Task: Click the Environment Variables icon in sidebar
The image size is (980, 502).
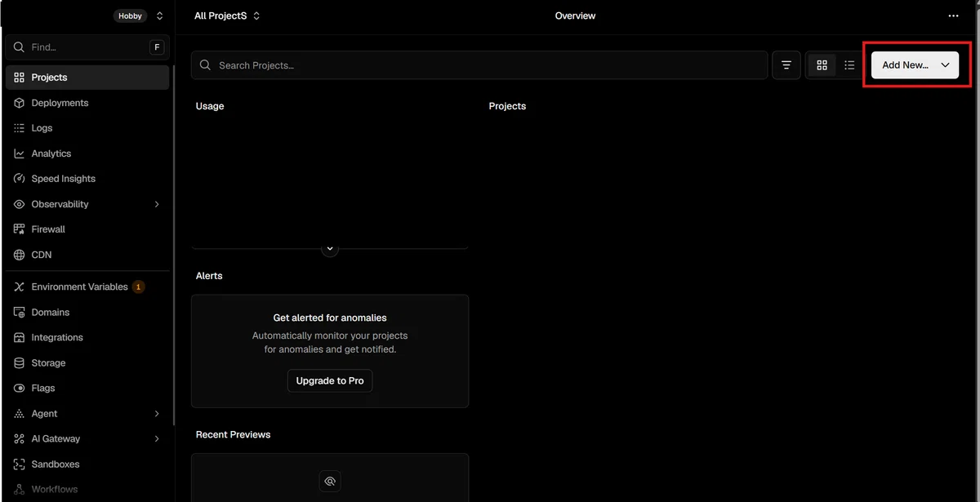Action: pyautogui.click(x=20, y=287)
